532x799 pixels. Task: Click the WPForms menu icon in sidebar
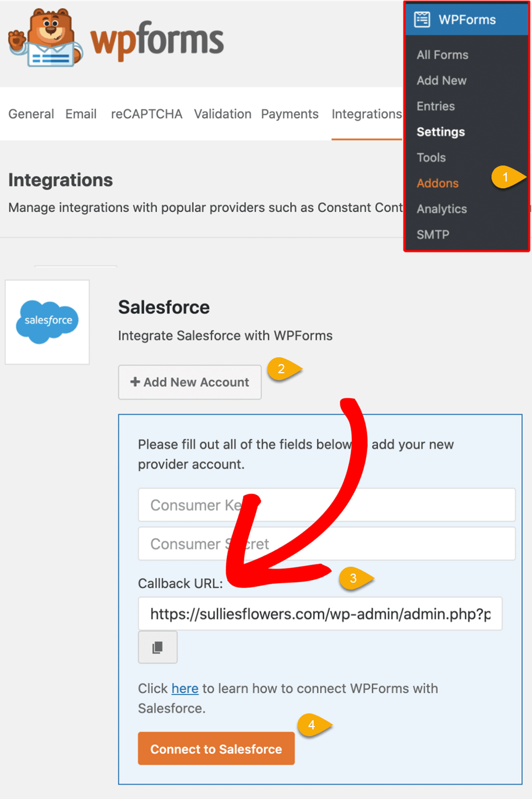coord(422,19)
